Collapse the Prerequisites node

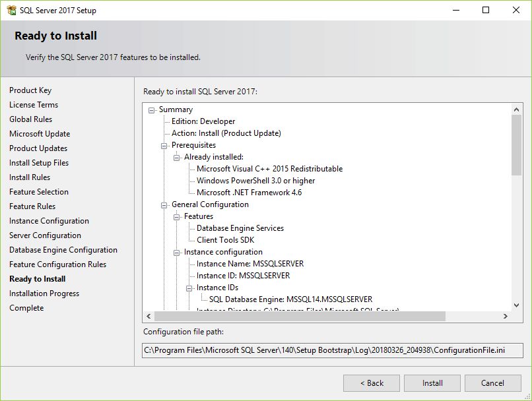(x=164, y=146)
